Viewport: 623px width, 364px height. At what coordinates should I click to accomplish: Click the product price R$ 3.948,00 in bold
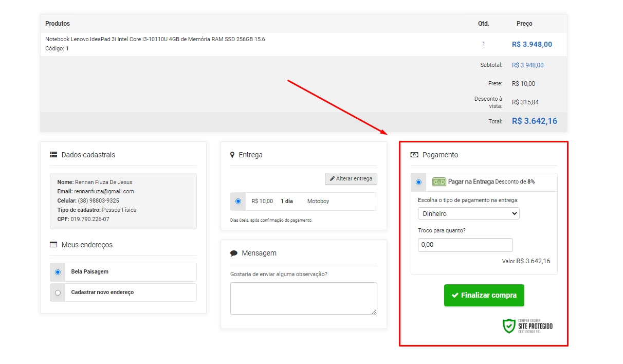(x=532, y=44)
